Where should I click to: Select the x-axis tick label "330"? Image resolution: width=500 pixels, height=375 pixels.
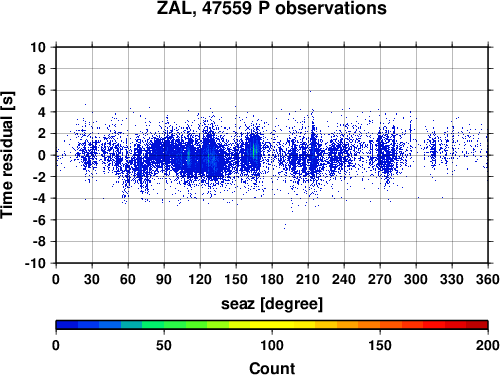tap(452, 279)
